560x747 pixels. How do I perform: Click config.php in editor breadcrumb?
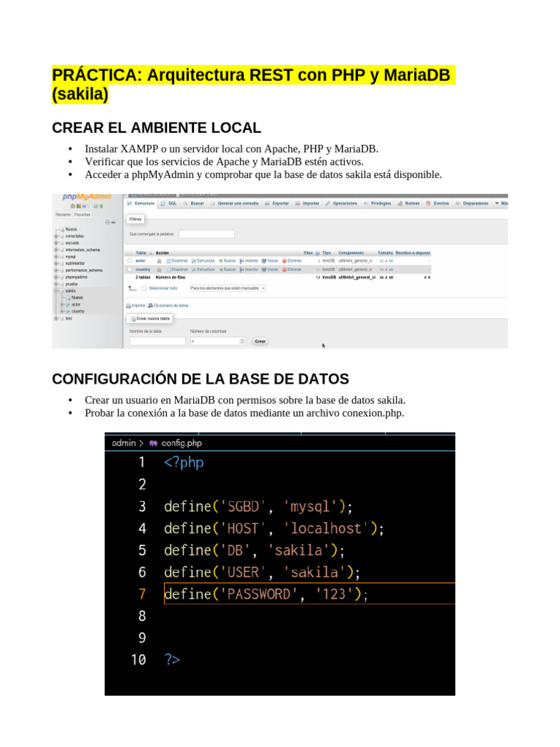tap(182, 443)
